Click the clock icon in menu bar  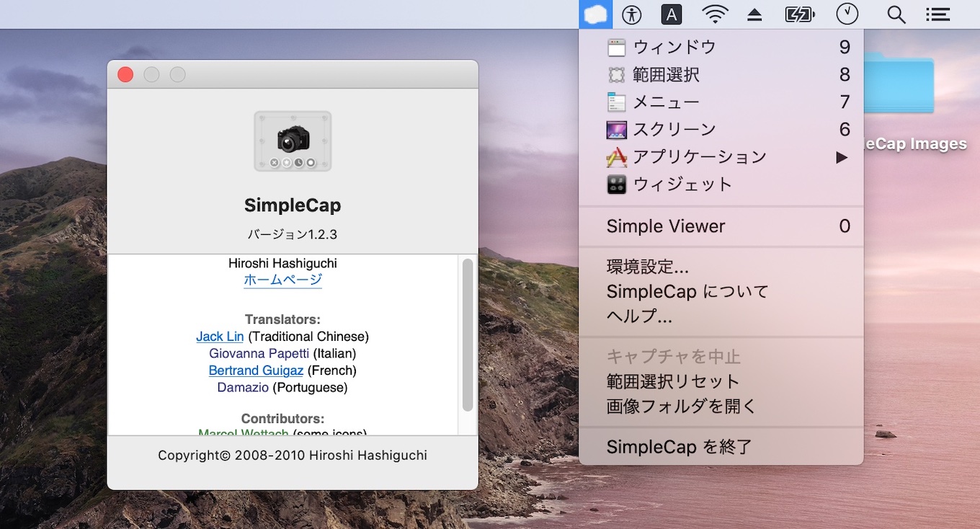pos(847,14)
